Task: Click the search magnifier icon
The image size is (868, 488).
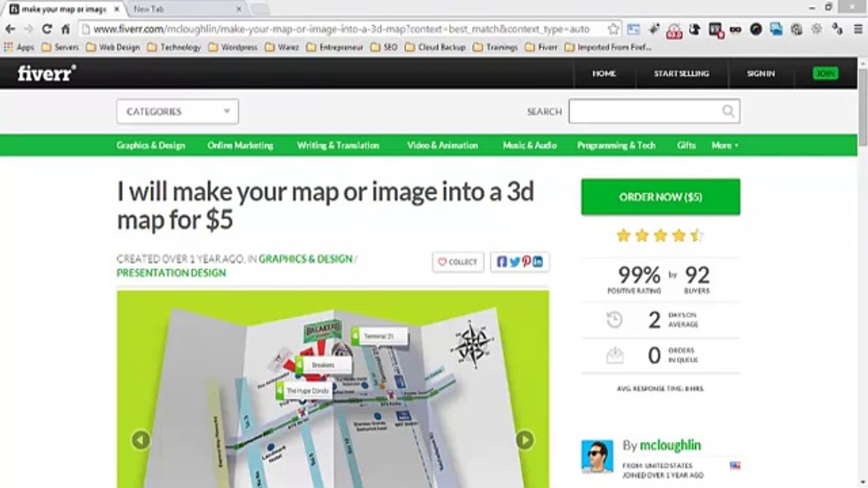Action: (728, 111)
